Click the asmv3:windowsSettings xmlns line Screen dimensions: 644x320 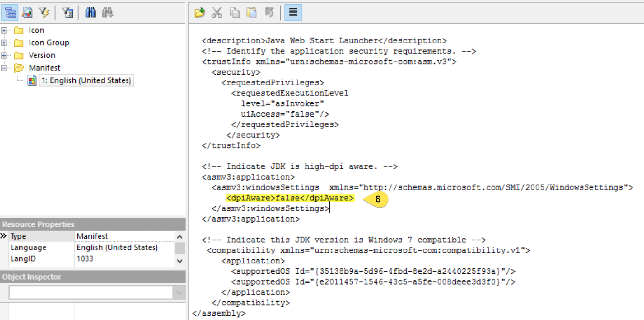coord(422,187)
